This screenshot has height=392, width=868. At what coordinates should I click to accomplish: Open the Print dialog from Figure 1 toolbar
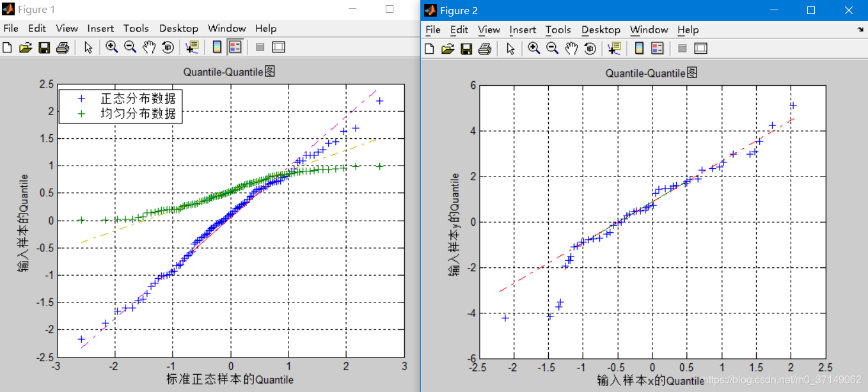pos(62,47)
